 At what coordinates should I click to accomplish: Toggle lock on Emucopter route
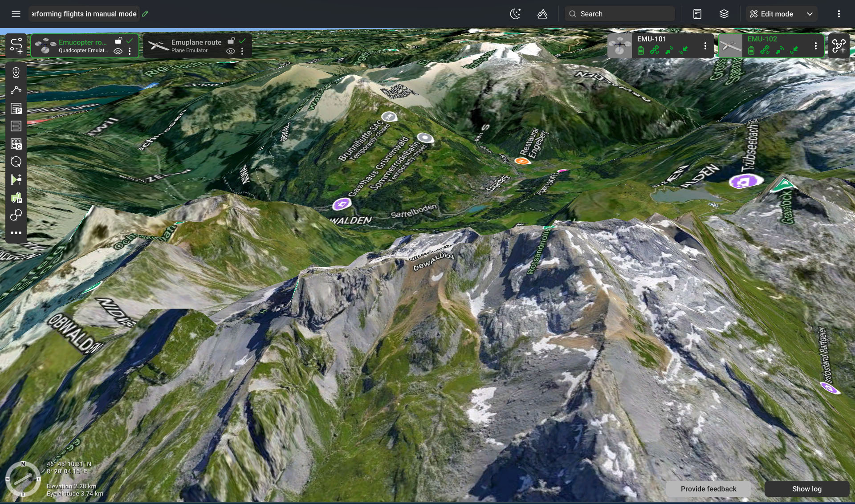click(118, 41)
